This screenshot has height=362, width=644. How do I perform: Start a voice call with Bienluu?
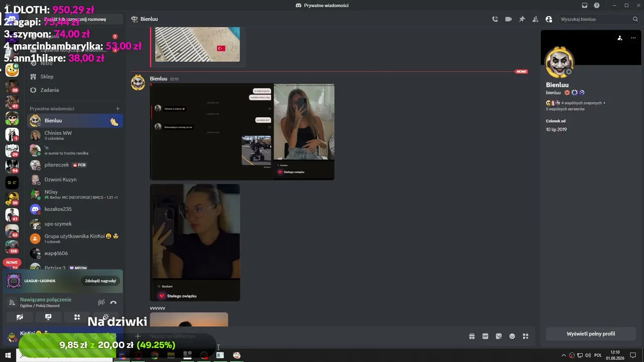[495, 19]
